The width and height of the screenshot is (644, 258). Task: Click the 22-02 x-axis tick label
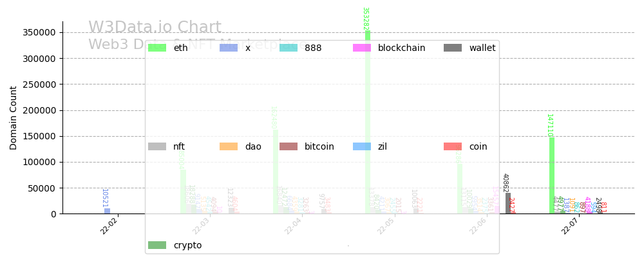click(x=109, y=226)
